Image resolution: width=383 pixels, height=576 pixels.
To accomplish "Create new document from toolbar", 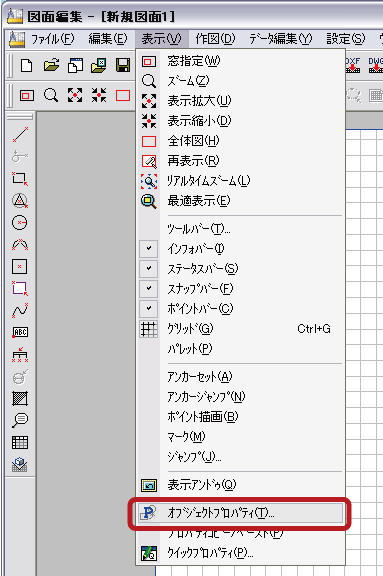I will [x=26, y=65].
